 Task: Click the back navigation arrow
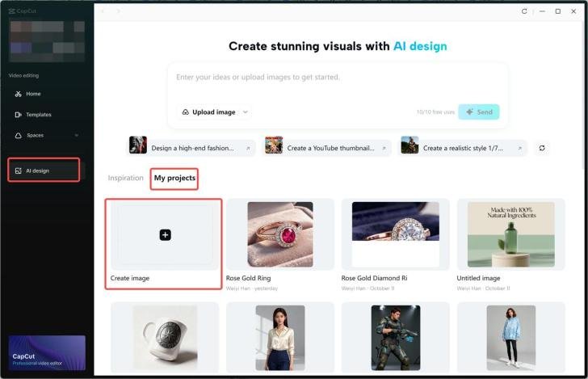103,11
